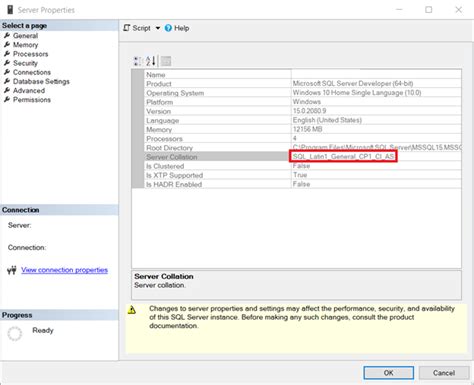Minimize the Server Properties window
The image size is (474, 385).
[x=399, y=10]
